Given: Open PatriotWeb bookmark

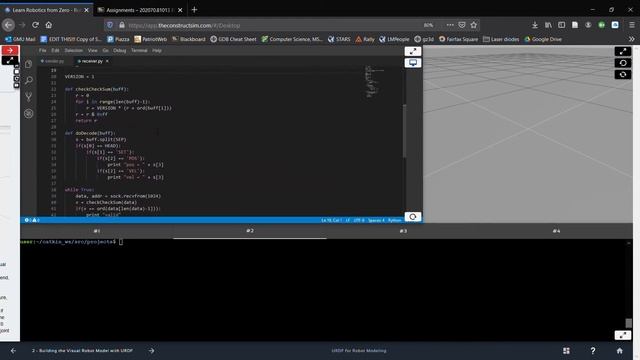Looking at the screenshot, I should (151, 39).
